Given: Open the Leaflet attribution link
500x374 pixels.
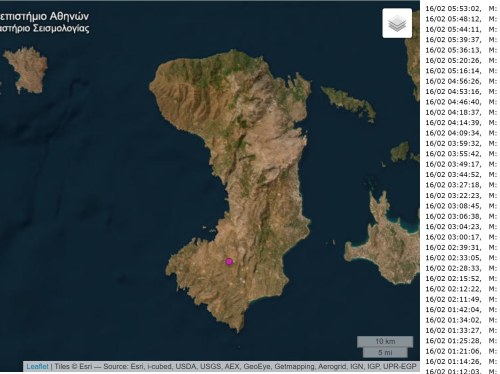Looking at the screenshot, I should [37, 367].
